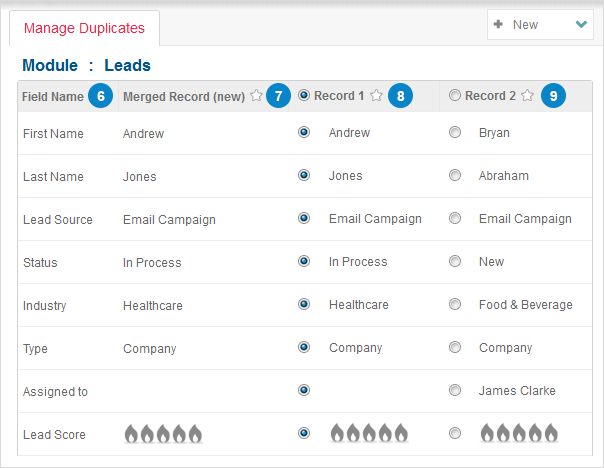Click the Record 1 header label

pos(339,96)
